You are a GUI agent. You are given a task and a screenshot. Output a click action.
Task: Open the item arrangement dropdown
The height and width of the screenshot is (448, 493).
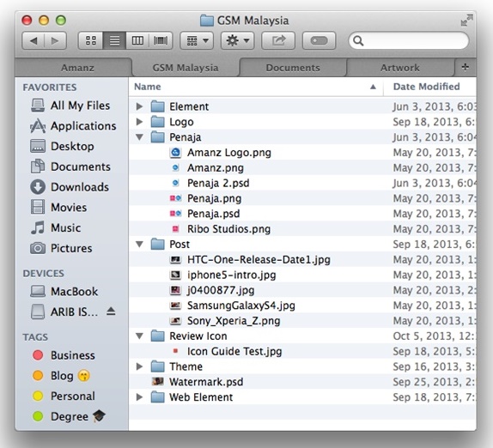point(197,40)
